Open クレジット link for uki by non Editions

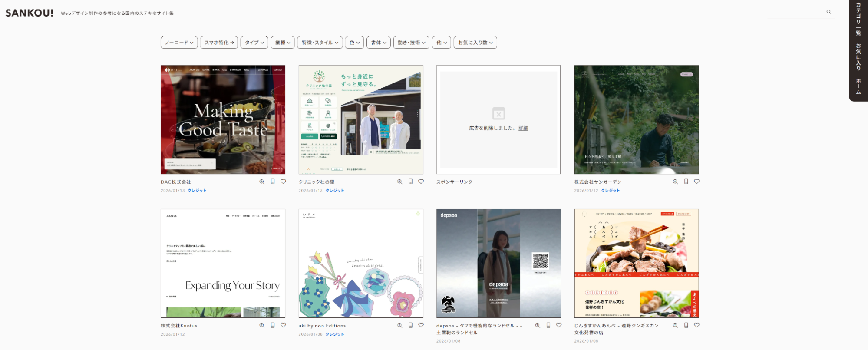pos(335,334)
